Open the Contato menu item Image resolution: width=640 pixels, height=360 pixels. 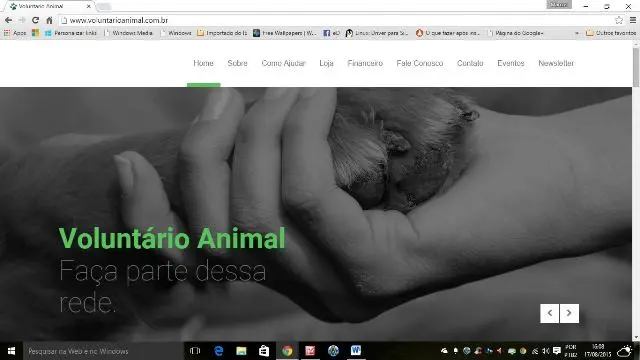click(470, 63)
